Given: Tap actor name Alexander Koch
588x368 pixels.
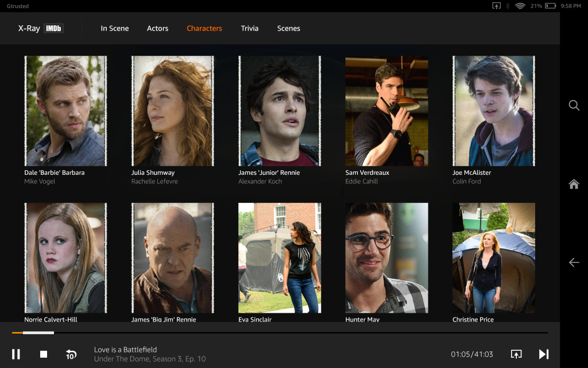Looking at the screenshot, I should point(260,181).
